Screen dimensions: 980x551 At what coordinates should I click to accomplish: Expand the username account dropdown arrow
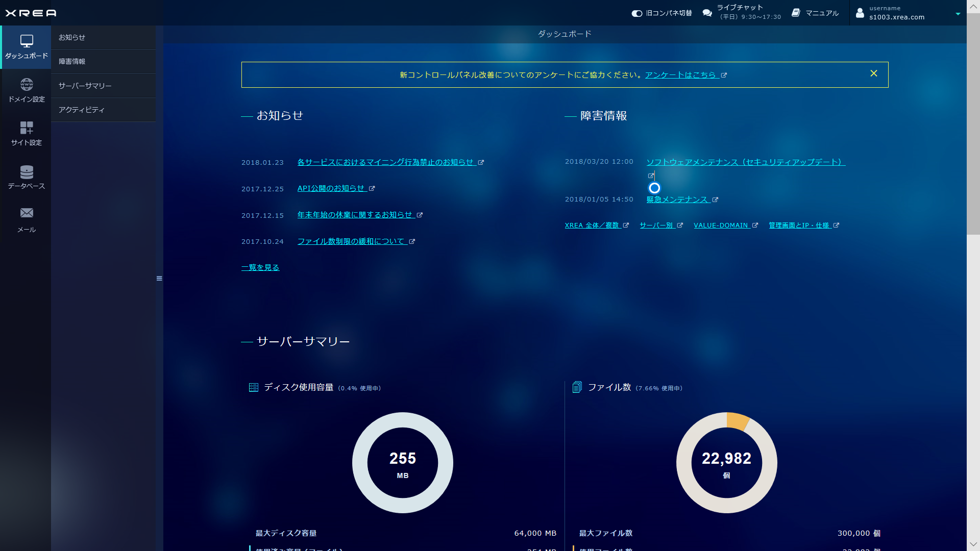pos(958,14)
